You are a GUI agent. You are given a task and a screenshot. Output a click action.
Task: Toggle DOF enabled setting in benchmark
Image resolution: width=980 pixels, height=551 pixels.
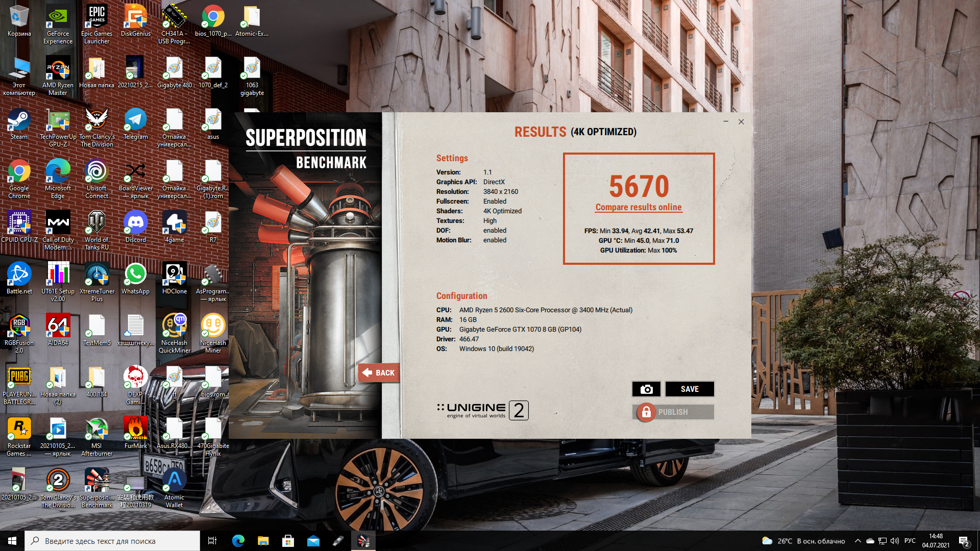495,230
